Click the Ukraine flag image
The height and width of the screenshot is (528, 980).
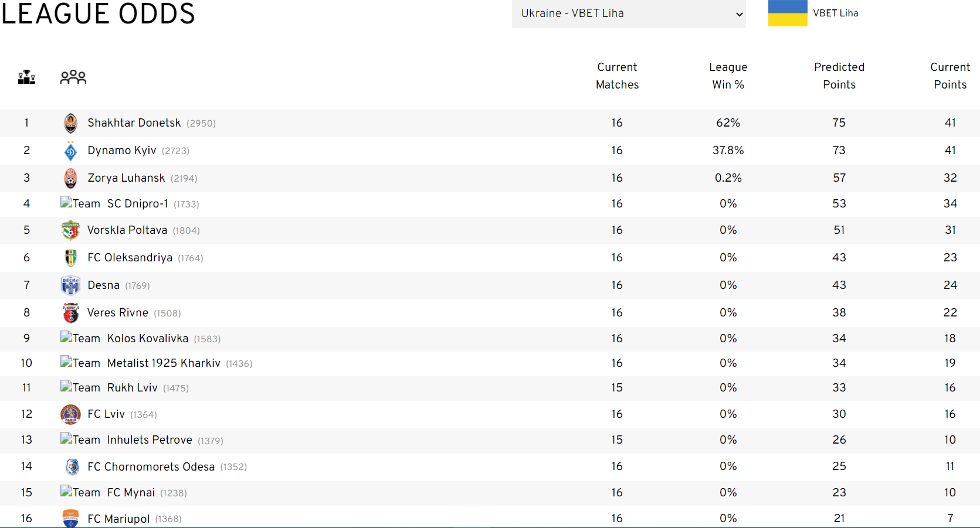788,13
